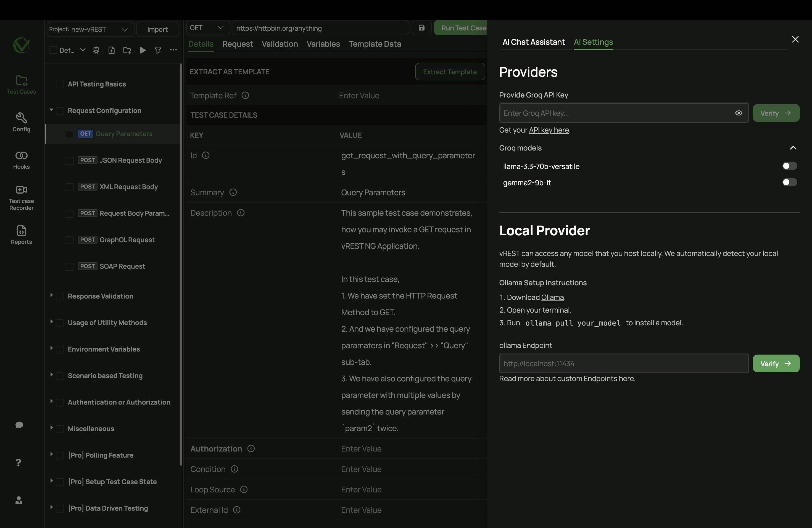Open the Reports sidebar section

click(x=21, y=235)
